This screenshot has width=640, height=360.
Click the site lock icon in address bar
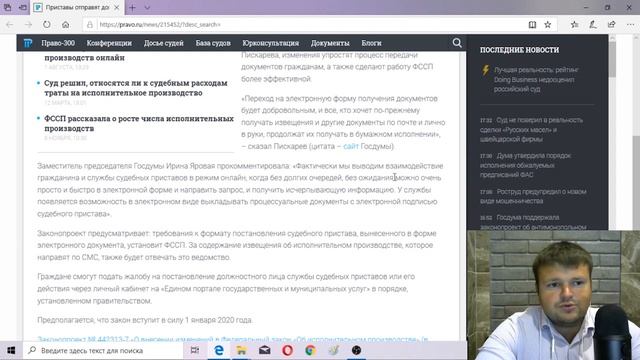90,24
